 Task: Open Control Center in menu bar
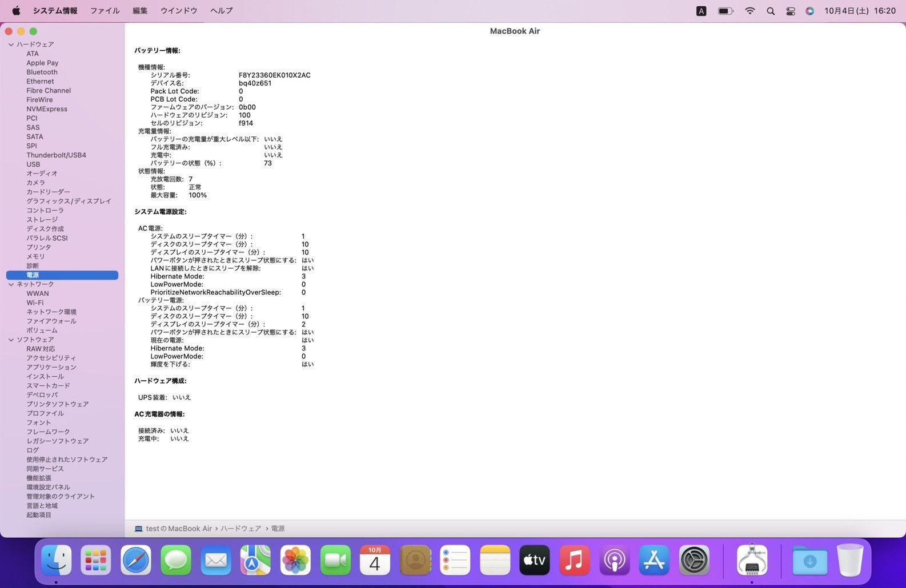click(x=791, y=11)
